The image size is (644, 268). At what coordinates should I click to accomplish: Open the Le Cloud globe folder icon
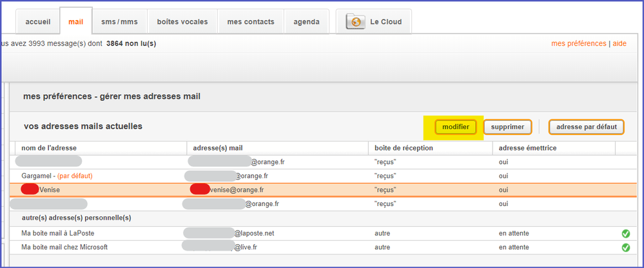pyautogui.click(x=356, y=21)
